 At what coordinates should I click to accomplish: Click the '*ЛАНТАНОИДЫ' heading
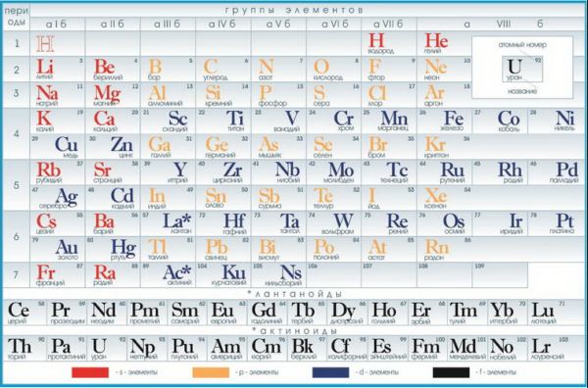(294, 294)
